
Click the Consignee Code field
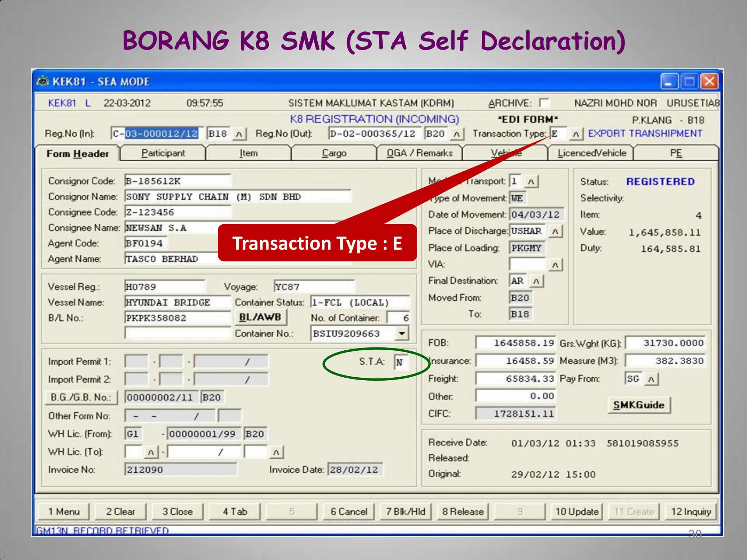178,212
